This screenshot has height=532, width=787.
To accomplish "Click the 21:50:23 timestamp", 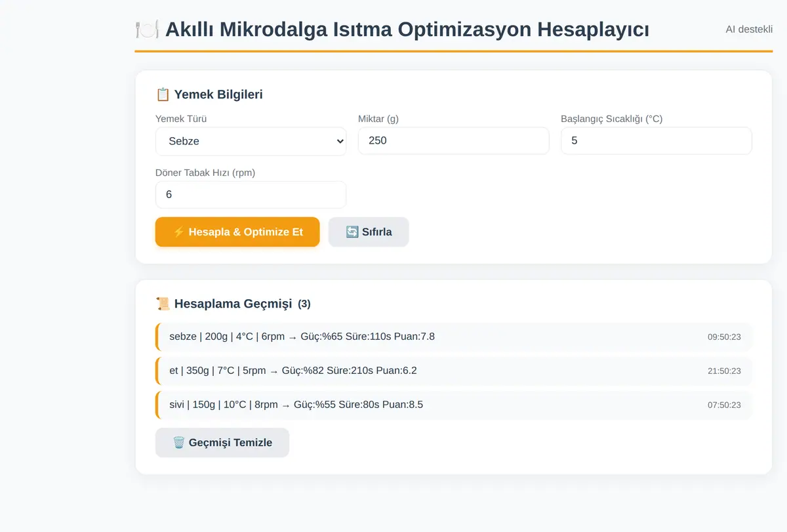I will (724, 371).
